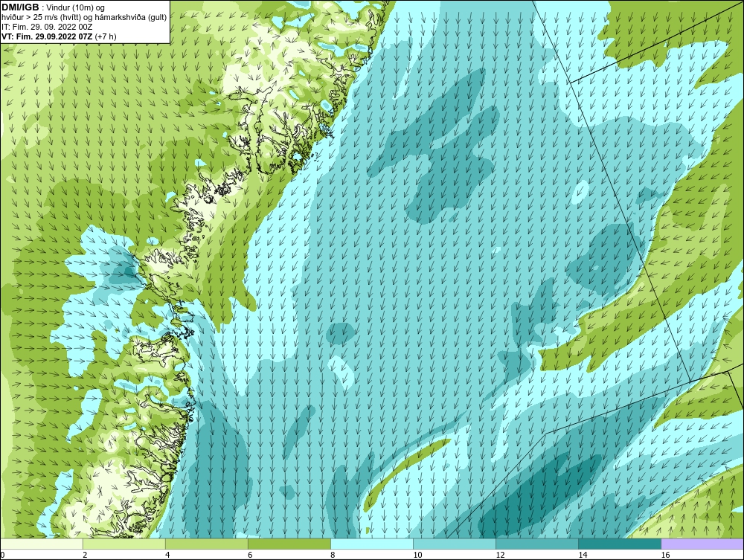Click the scale label '12' on the legend
The height and width of the screenshot is (560, 744).
[500, 556]
